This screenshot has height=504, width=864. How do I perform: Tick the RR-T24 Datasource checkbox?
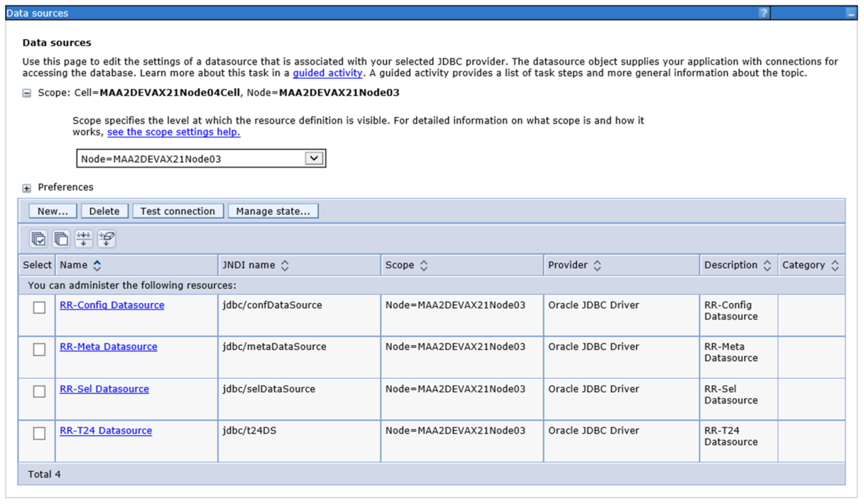point(40,433)
